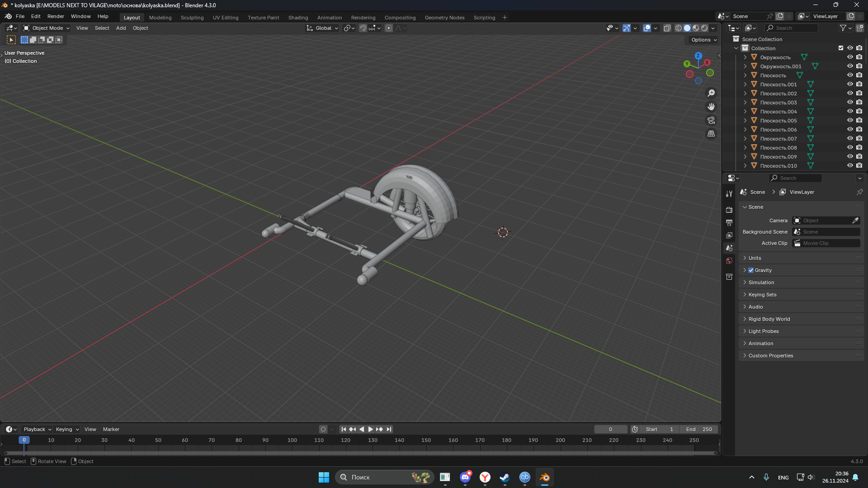Open the Render properties tab icon

(729, 210)
